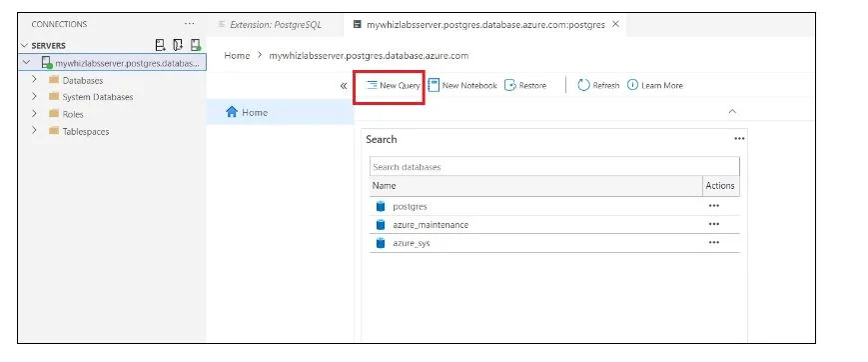Viewport: 868px width, 362px height.
Task: Click Refresh in the toolbar
Action: pos(598,85)
